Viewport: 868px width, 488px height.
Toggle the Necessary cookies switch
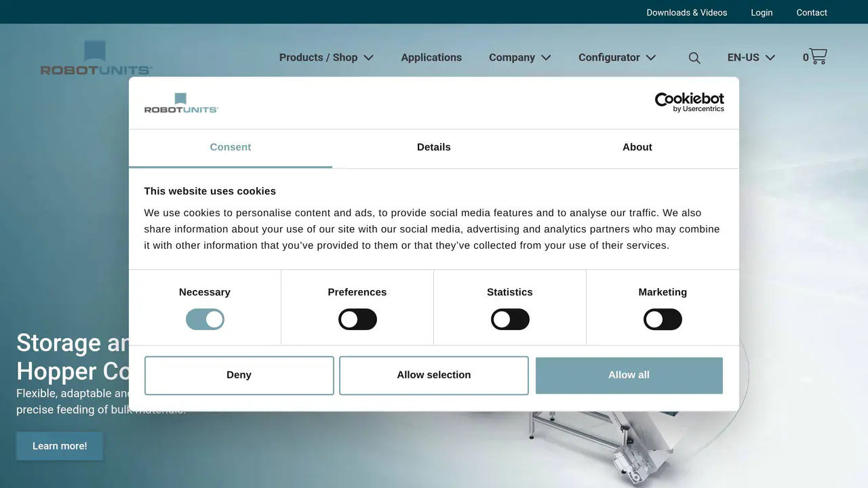point(205,319)
